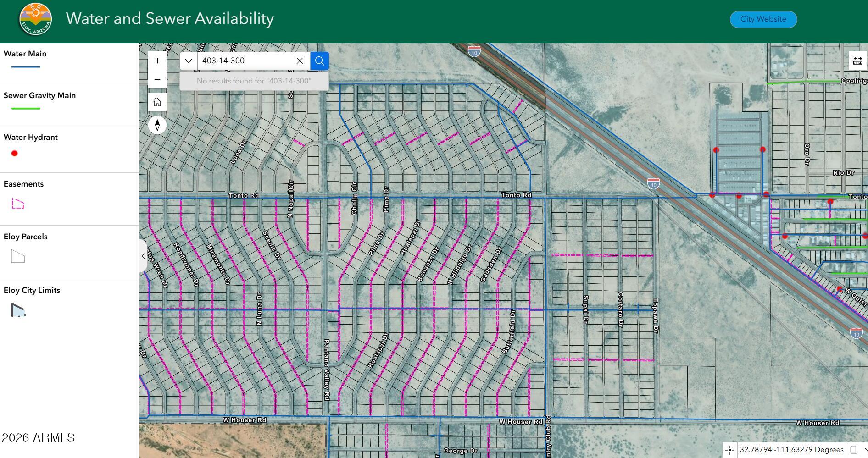
Task: Select the Water Hydrant legend label
Action: tap(31, 137)
